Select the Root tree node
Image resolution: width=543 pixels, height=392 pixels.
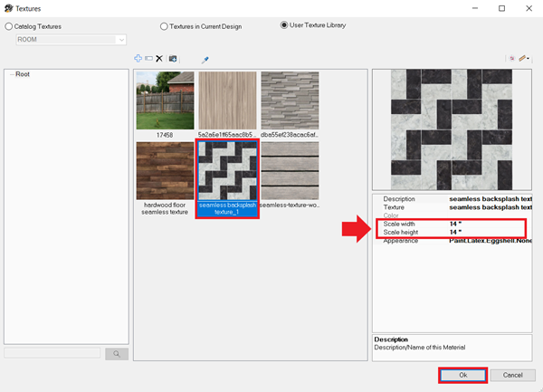pos(23,74)
